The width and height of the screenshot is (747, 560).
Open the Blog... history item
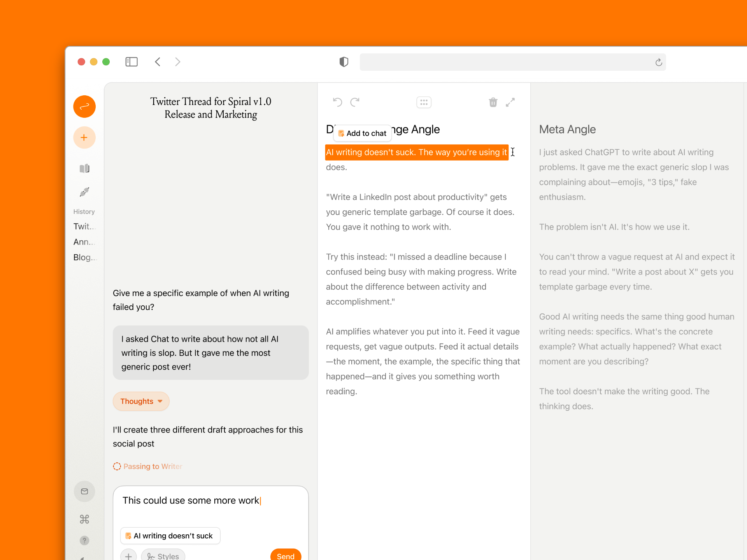(x=84, y=257)
